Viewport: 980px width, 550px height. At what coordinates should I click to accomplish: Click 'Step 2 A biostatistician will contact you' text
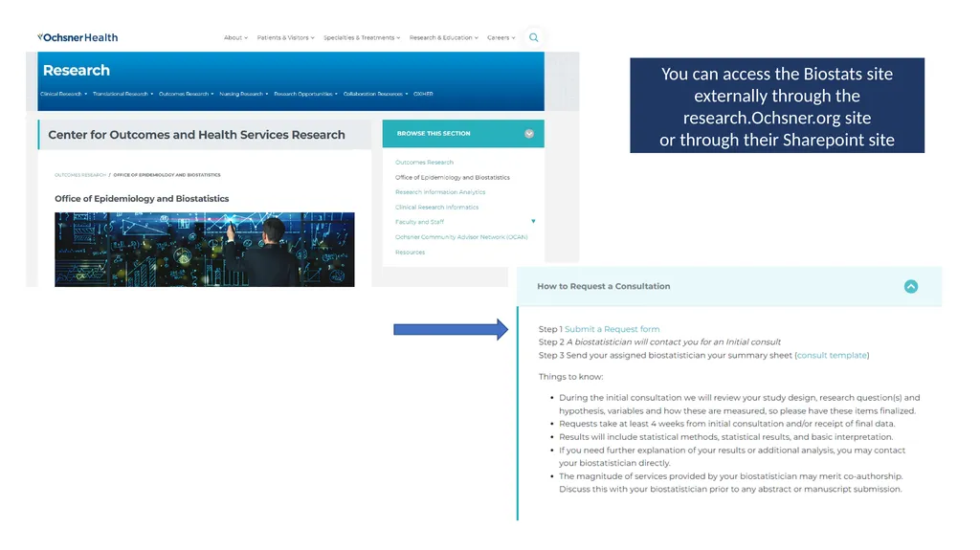click(659, 341)
